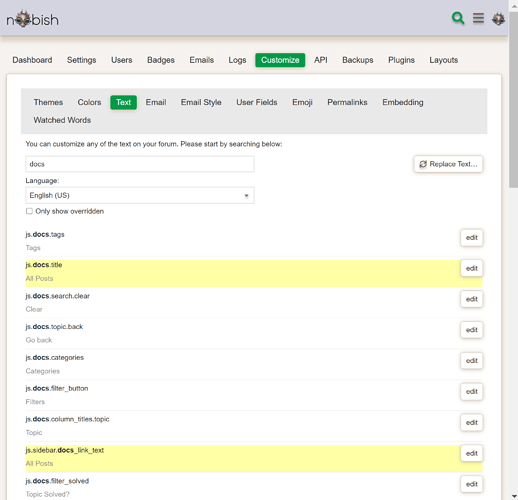The image size is (518, 500).
Task: Click the Go back value text
Action: (x=39, y=340)
